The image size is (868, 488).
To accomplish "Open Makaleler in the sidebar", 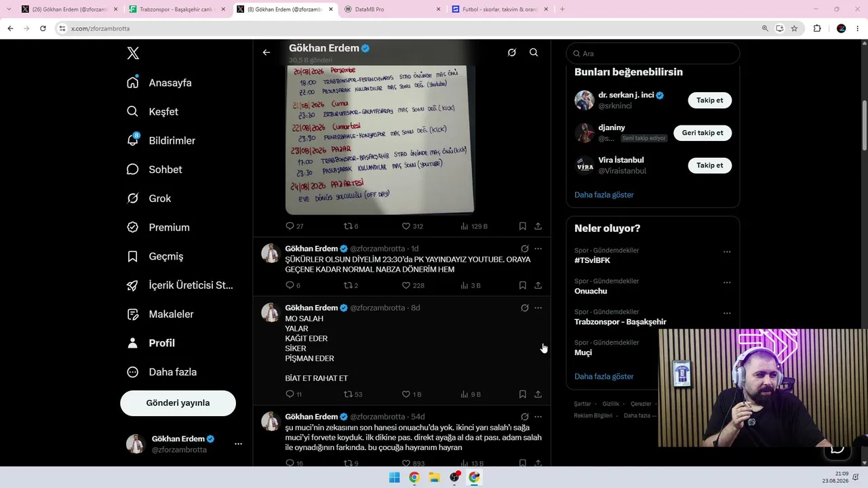I will click(x=160, y=314).
